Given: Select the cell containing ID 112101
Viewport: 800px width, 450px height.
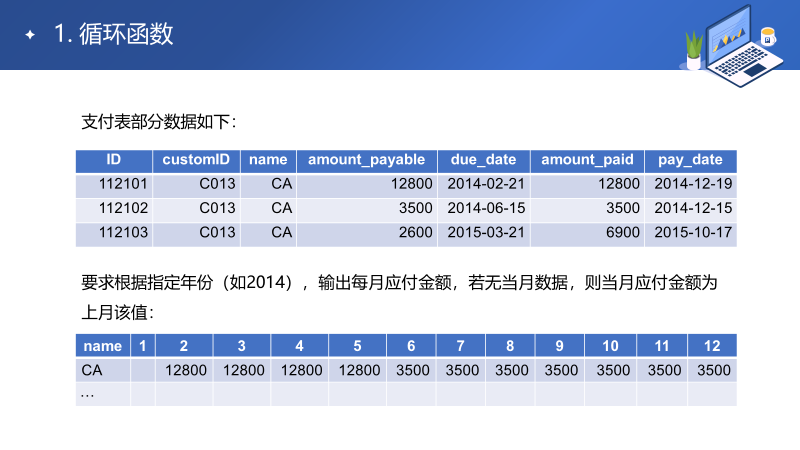Looking at the screenshot, I should pos(123,184).
